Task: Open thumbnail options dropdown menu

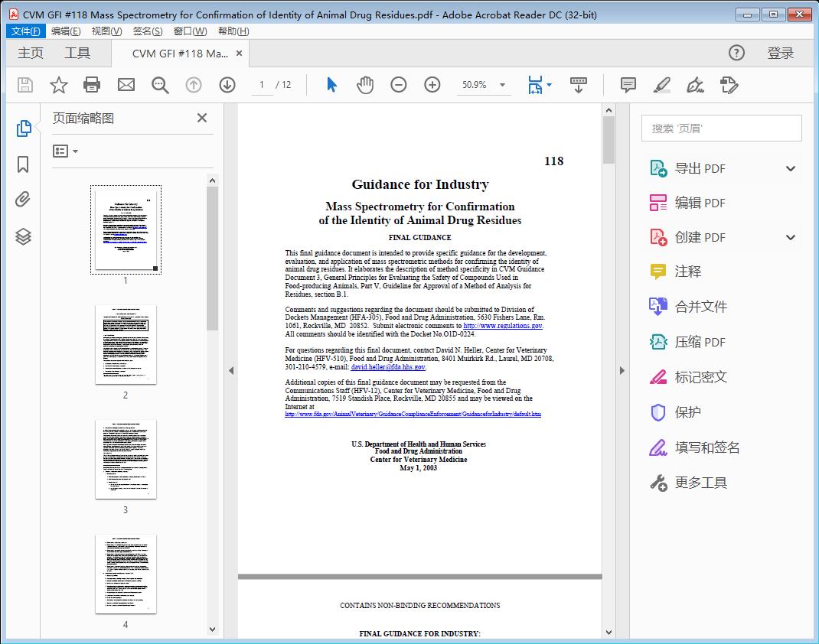Action: coord(66,151)
